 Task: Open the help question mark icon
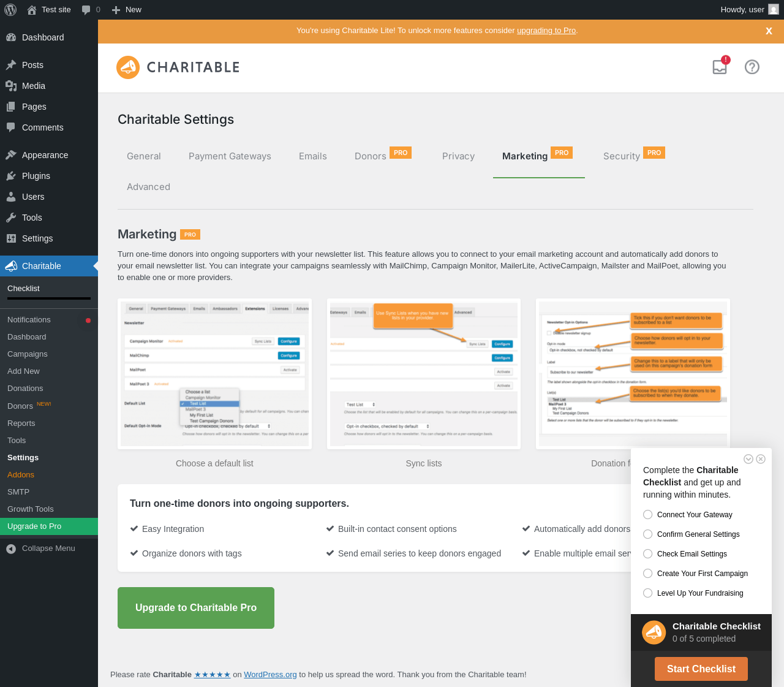tap(752, 67)
